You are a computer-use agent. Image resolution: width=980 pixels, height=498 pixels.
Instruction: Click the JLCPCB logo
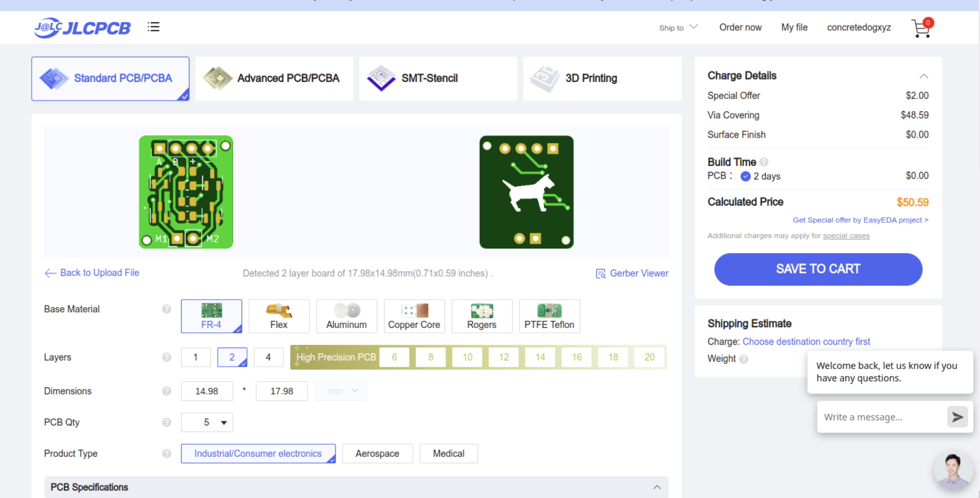coord(82,27)
